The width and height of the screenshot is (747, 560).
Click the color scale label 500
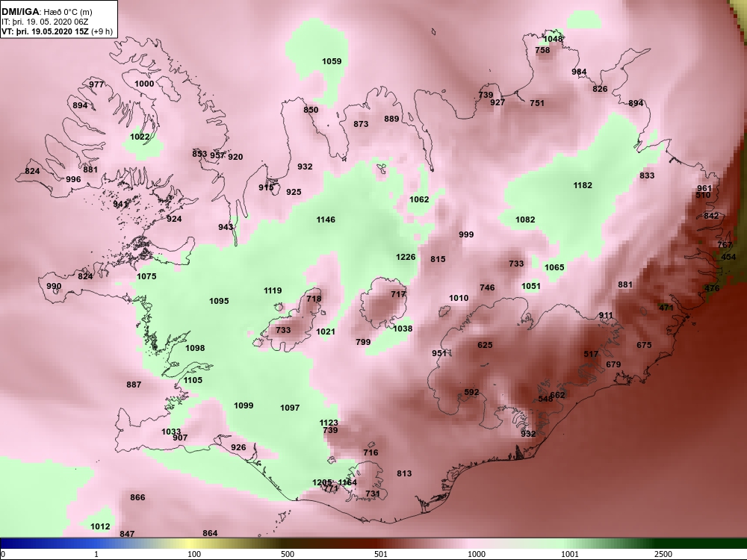(x=288, y=554)
